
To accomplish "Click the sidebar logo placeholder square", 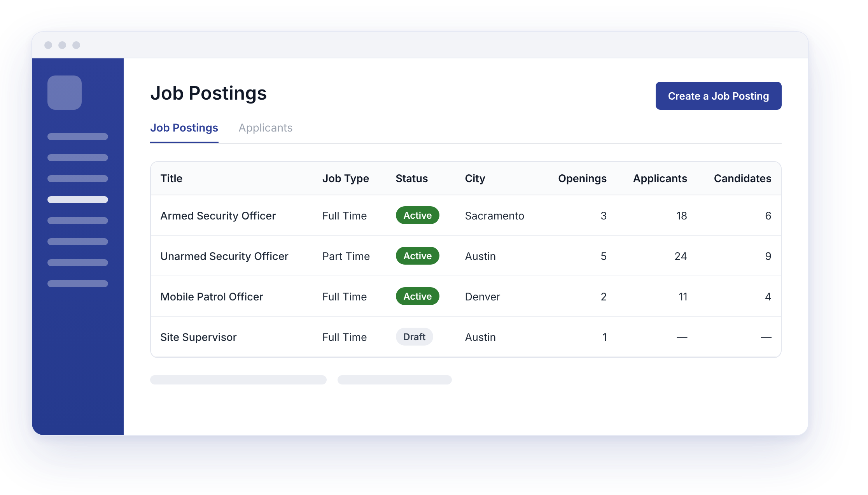I will tap(65, 93).
